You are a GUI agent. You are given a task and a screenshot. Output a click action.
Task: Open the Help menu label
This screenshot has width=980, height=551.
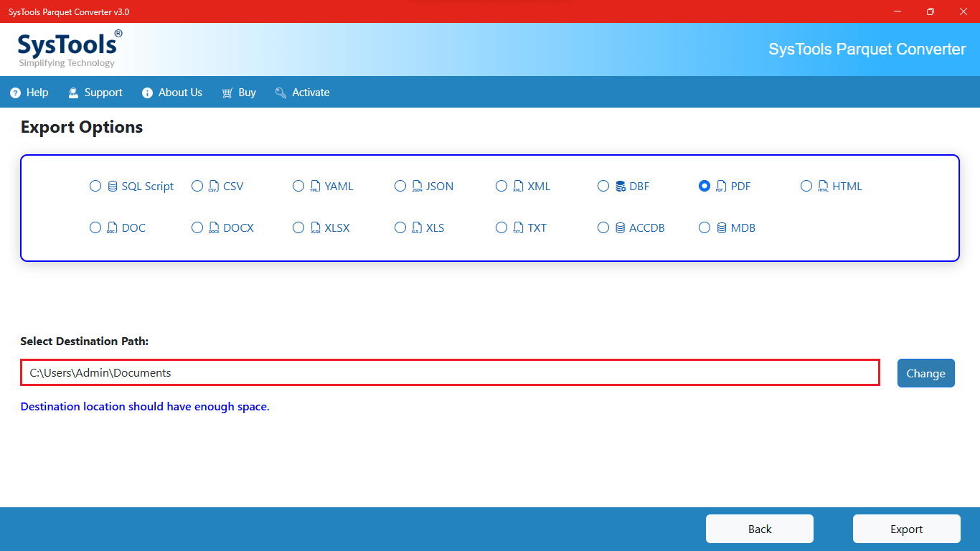(x=37, y=93)
